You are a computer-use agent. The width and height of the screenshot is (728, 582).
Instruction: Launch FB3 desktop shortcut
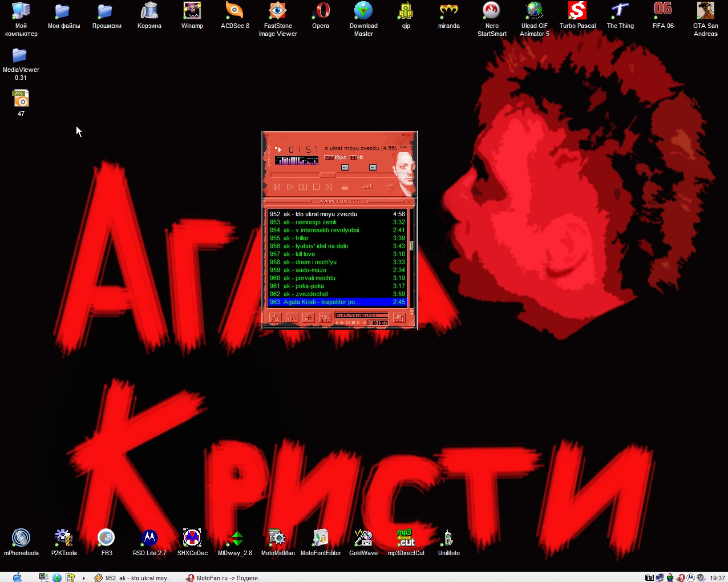[x=107, y=542]
